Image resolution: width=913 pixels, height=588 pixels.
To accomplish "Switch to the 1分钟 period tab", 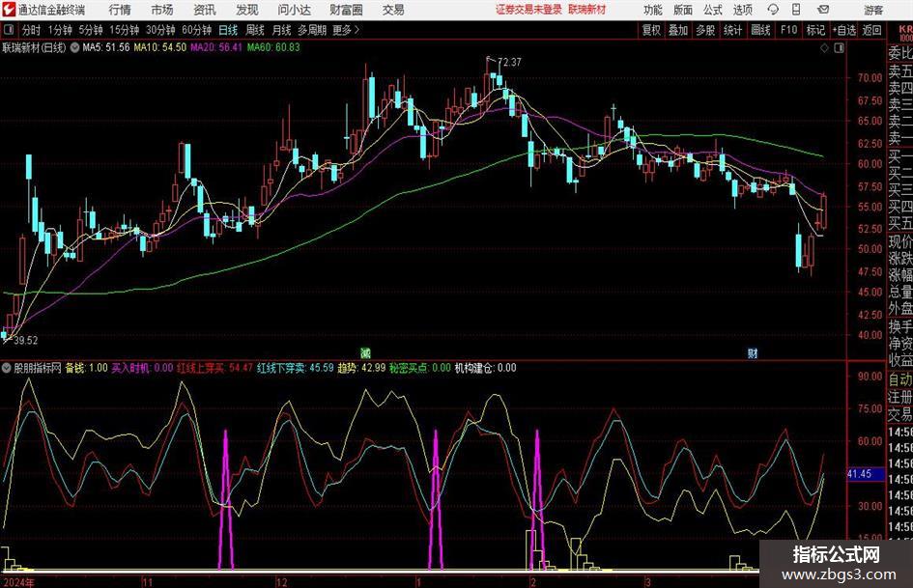I will click(x=60, y=30).
